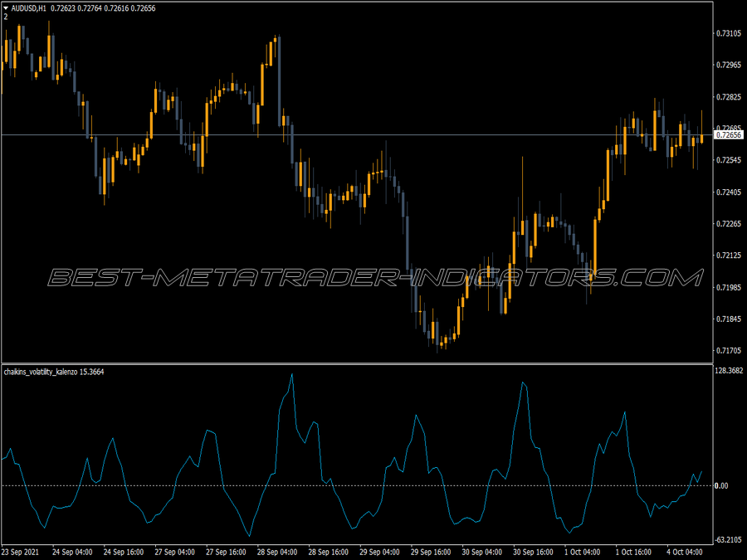Click the 0.72965 price scale value

(729, 65)
